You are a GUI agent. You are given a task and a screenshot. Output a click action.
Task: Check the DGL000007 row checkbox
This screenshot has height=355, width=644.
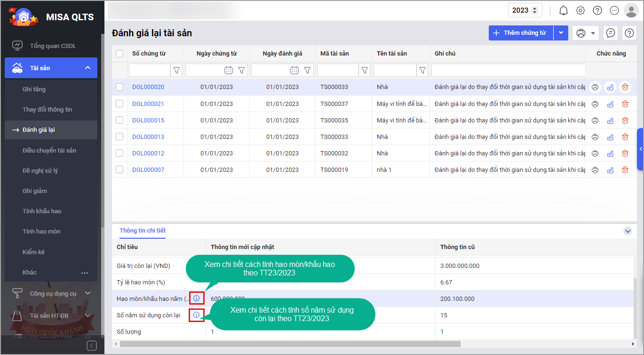click(x=119, y=169)
